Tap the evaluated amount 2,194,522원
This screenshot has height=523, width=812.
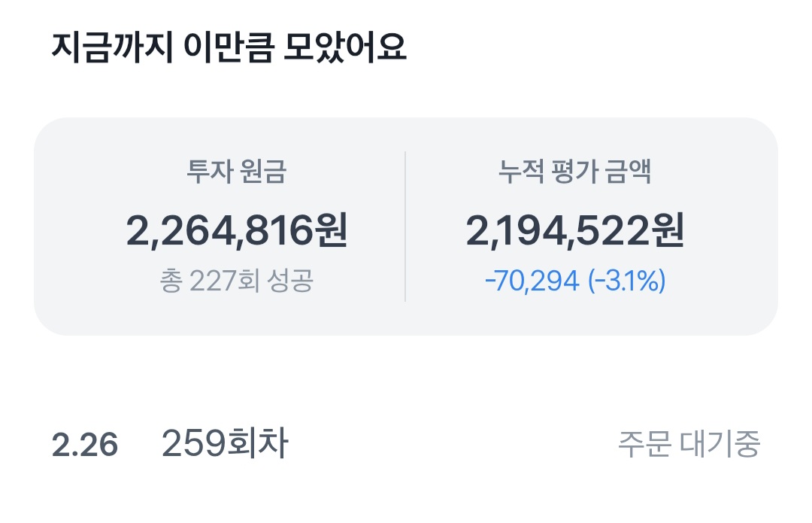(x=575, y=232)
